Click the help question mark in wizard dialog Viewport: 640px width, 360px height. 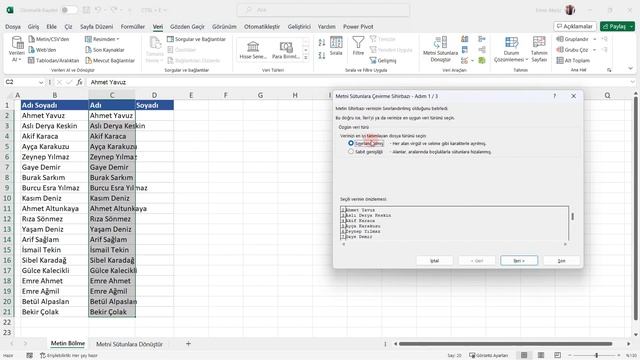(554, 96)
